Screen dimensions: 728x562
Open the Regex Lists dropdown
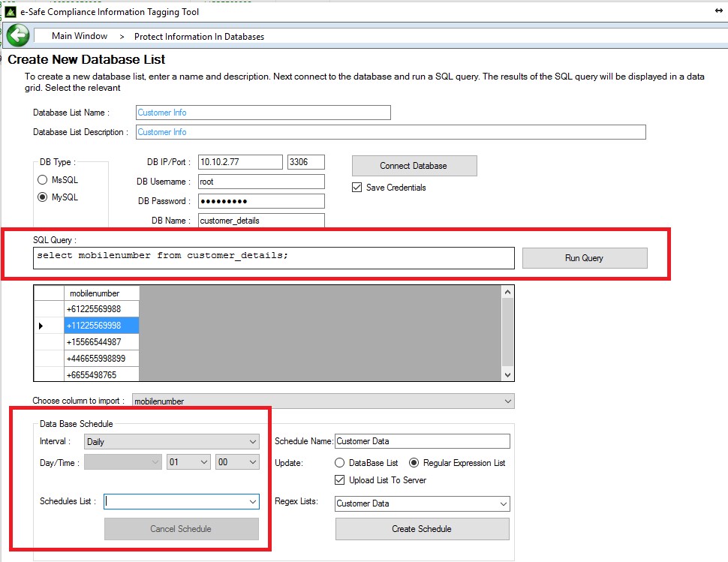click(422, 503)
